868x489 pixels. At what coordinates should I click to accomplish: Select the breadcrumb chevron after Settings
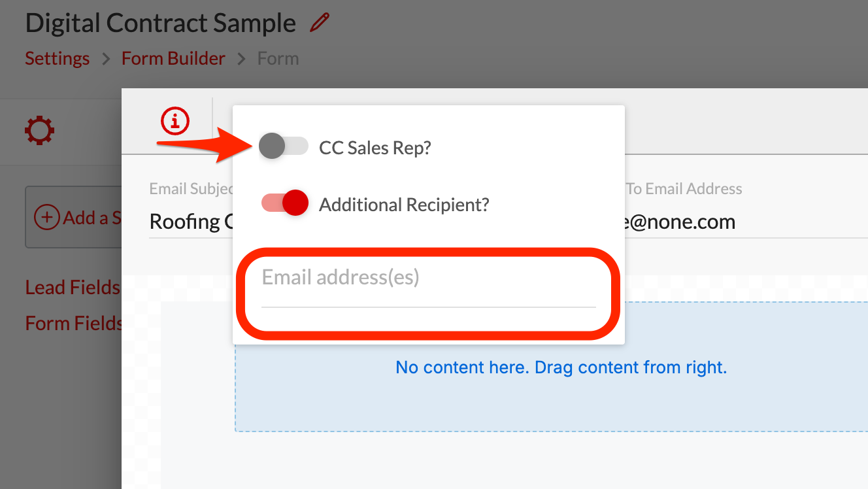(x=105, y=58)
